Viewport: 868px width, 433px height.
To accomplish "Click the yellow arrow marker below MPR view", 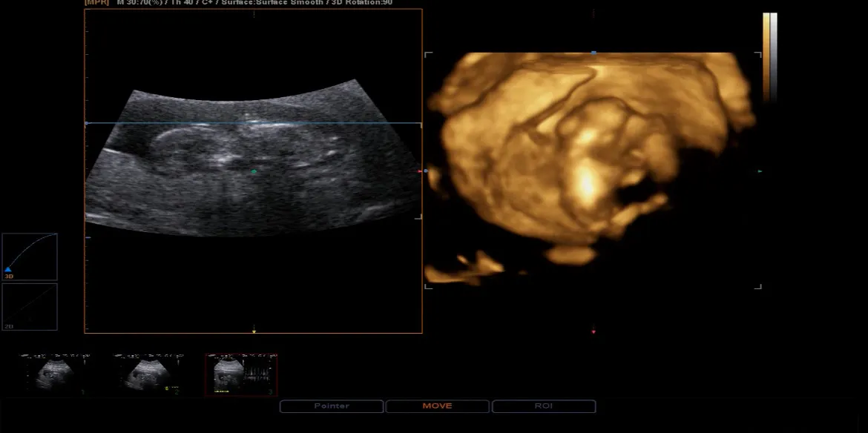I will 254,332.
